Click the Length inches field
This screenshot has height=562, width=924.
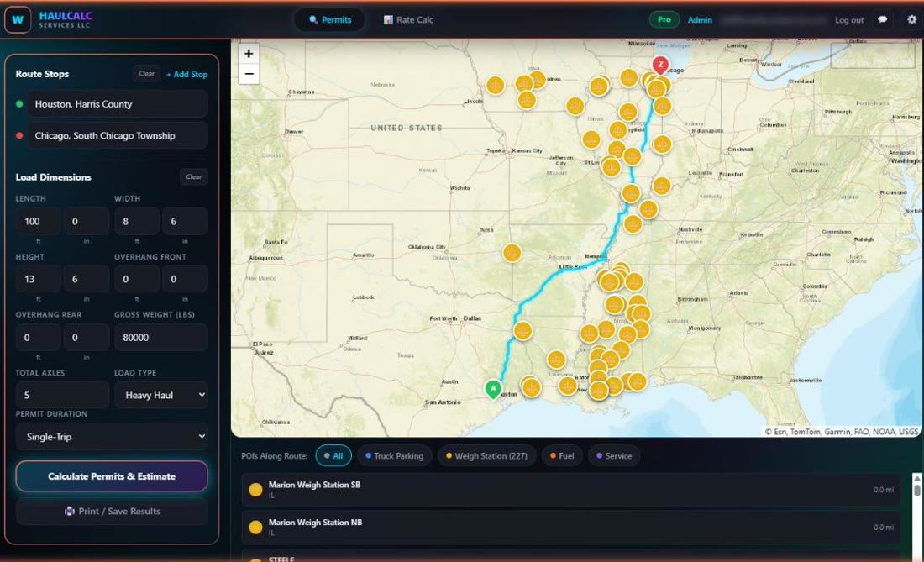pyautogui.click(x=86, y=222)
